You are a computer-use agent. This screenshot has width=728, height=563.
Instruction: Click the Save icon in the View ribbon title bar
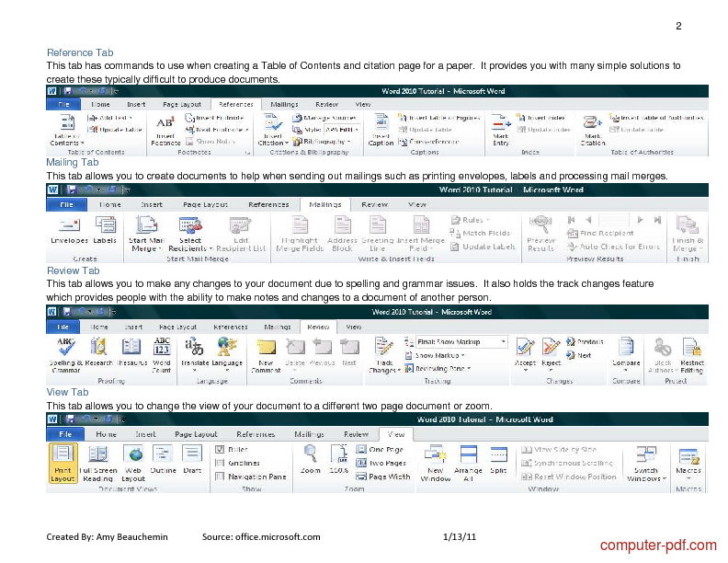71,419
